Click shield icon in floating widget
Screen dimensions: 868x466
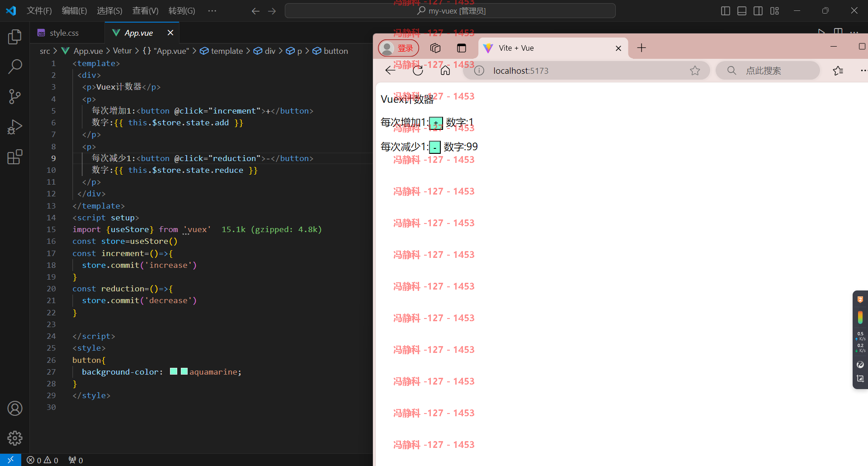click(x=860, y=300)
